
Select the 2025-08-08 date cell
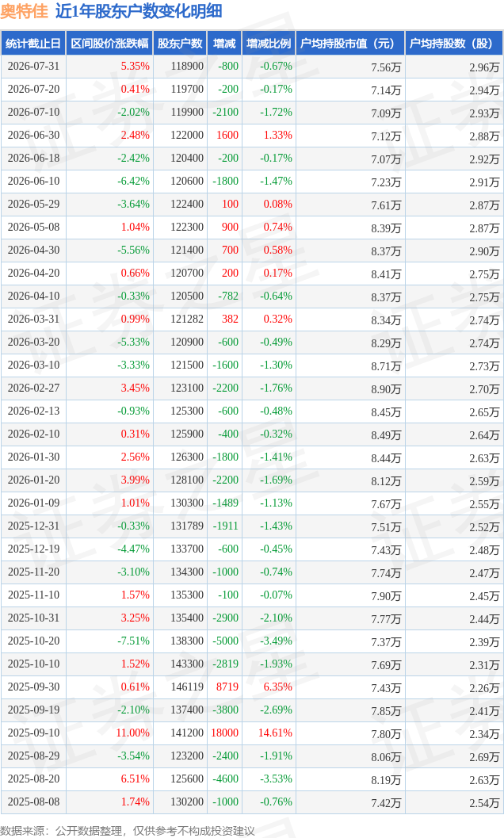pyautogui.click(x=33, y=802)
